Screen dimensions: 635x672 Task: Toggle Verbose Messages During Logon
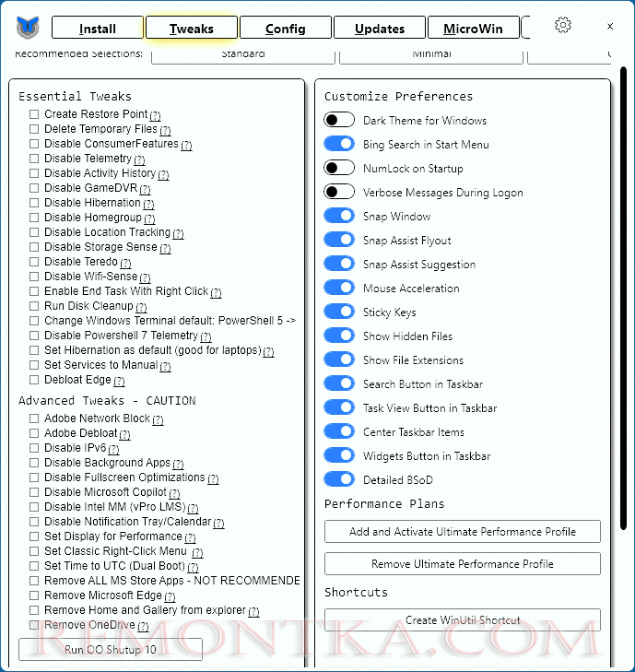click(x=339, y=192)
